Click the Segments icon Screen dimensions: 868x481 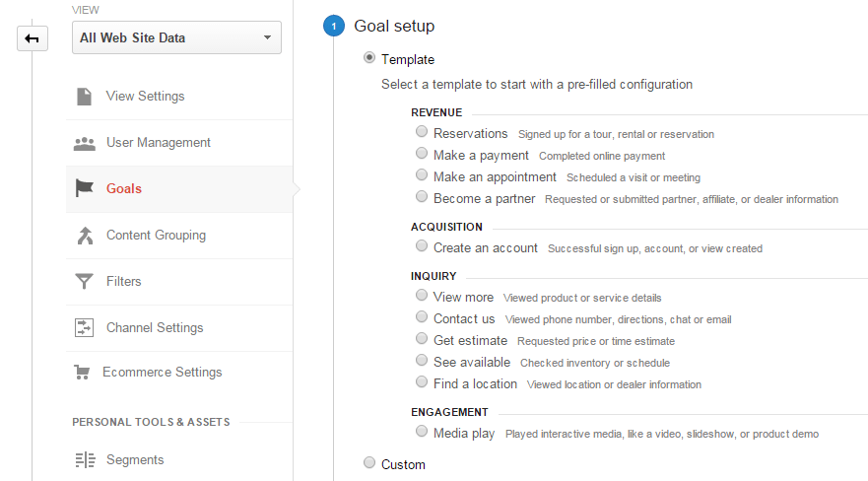click(x=86, y=460)
